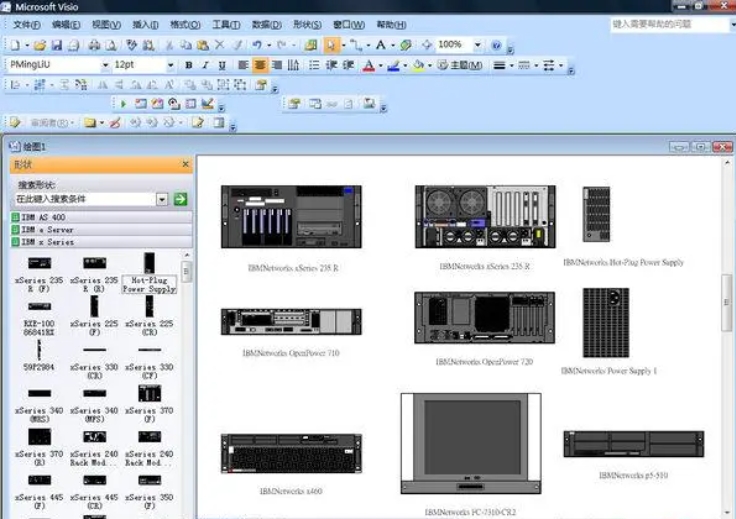Click the Text tool 'A' icon
The width and height of the screenshot is (736, 519).
[381, 45]
